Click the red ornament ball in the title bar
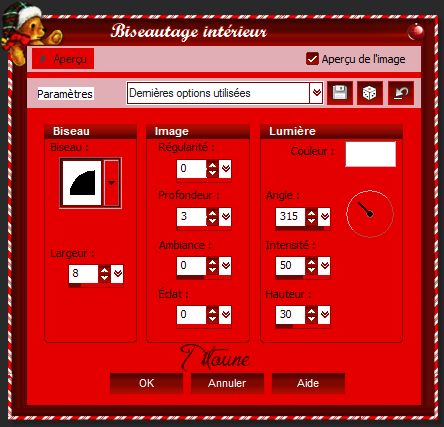Viewport: 444px width, 427px height. click(415, 32)
